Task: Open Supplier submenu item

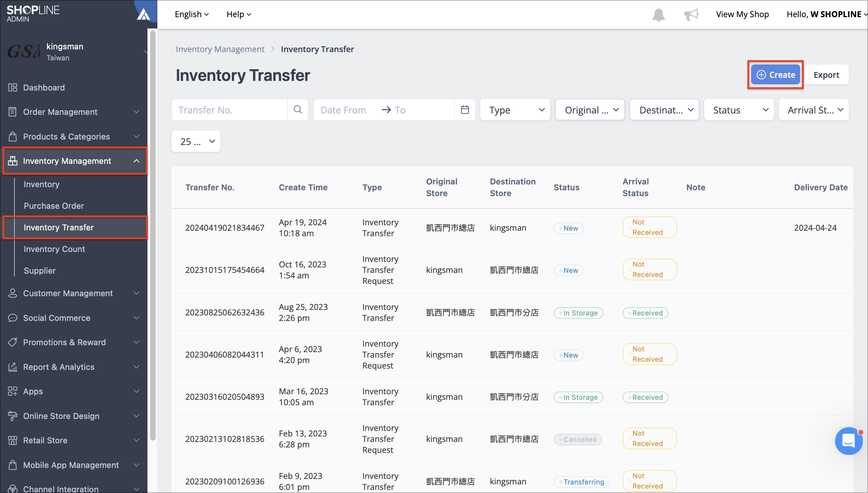Action: (x=40, y=270)
